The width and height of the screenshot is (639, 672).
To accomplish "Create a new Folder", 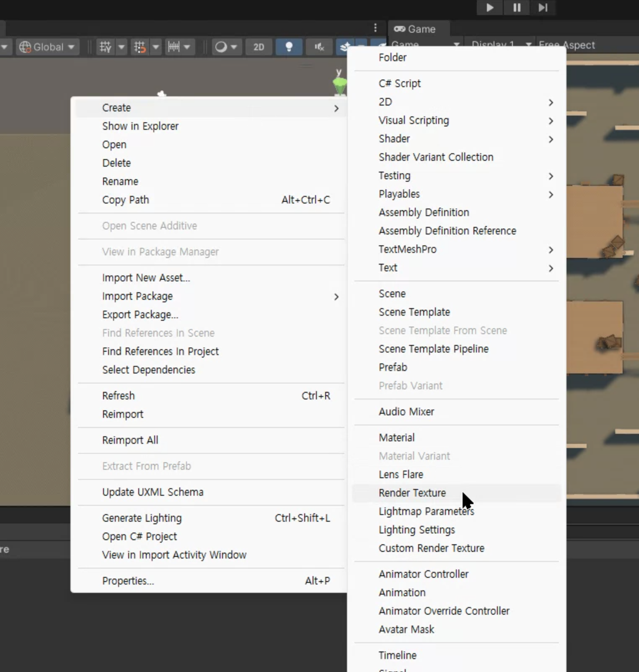I will tap(457, 57).
